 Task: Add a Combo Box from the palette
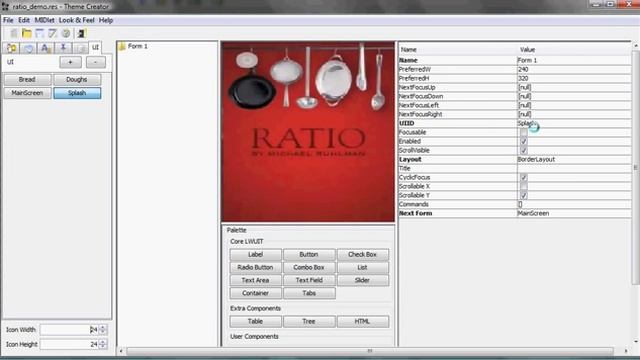(x=309, y=267)
